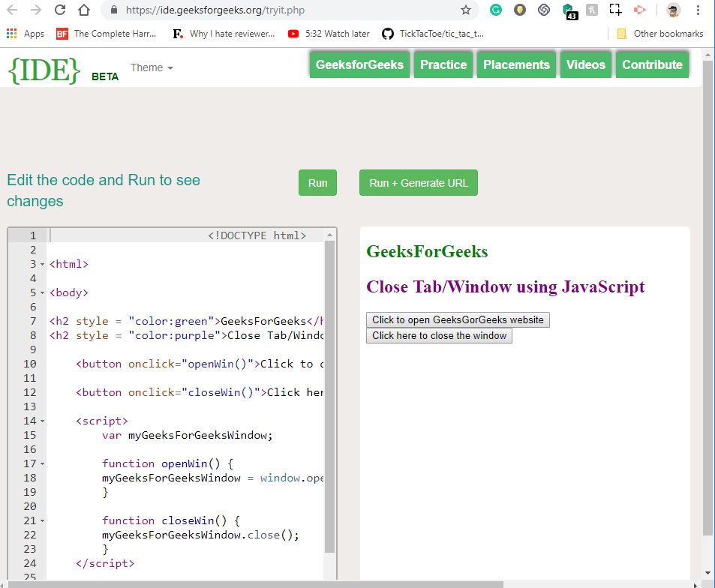Viewport: 715px width, 588px height.
Task: Click to open GeeksGorGeeks website button
Action: point(458,320)
